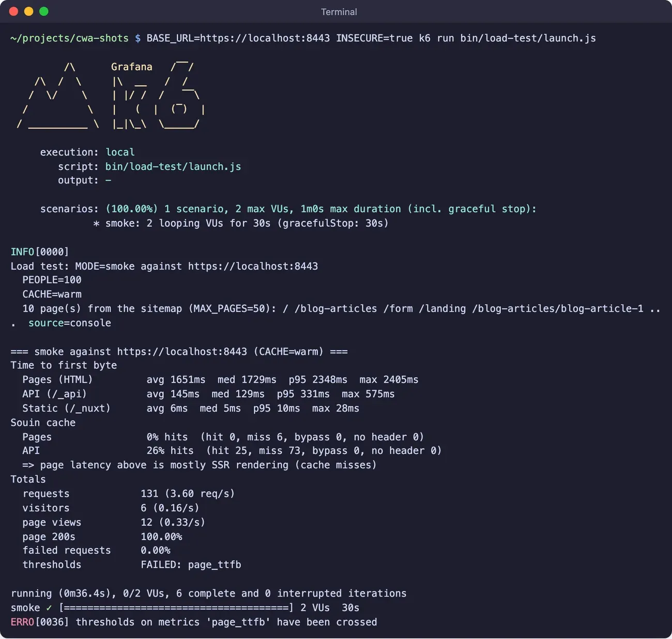Click the "Souin cache" heading

43,423
